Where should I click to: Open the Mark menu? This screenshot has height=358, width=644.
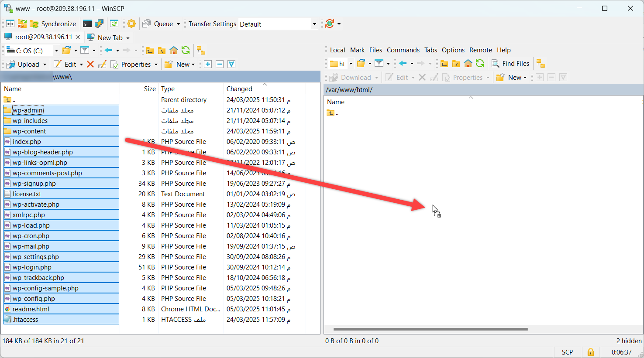click(x=358, y=50)
